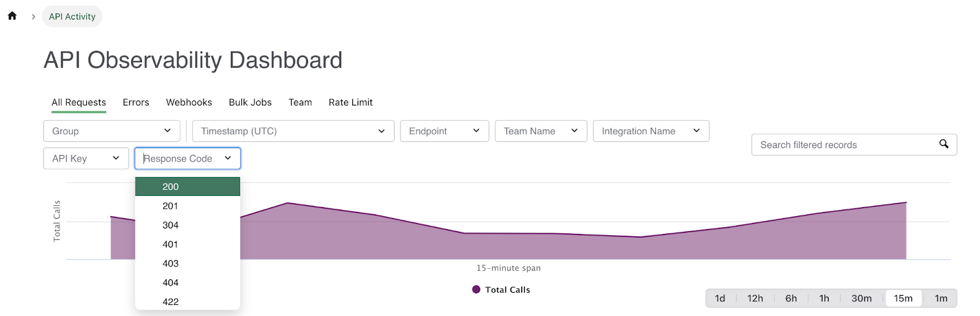Choose response code 404 from list
The height and width of the screenshot is (316, 980).
coord(171,283)
